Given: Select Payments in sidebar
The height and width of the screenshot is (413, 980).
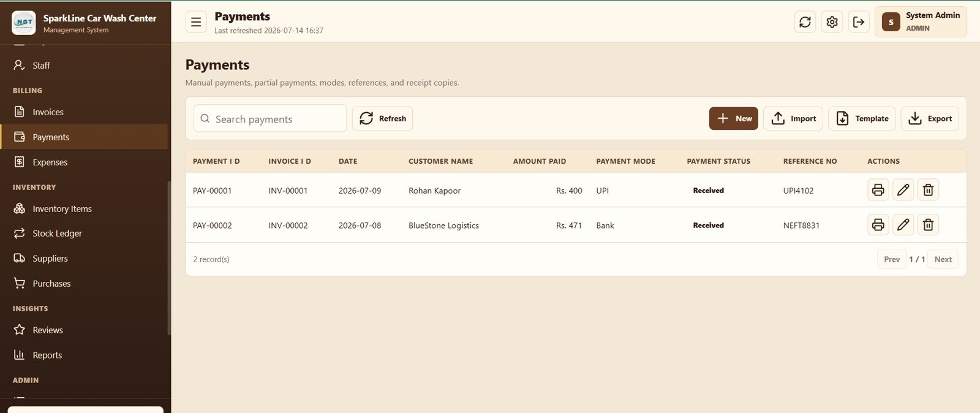Looking at the screenshot, I should (x=84, y=137).
